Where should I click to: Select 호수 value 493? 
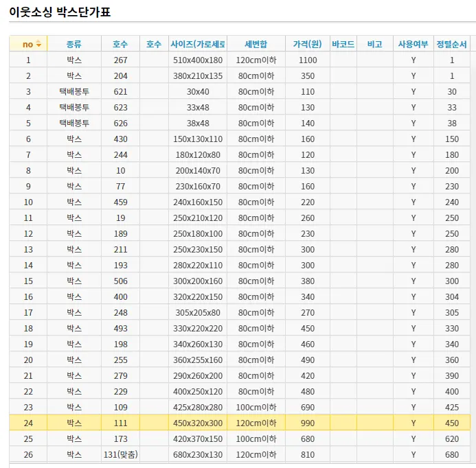(120, 328)
